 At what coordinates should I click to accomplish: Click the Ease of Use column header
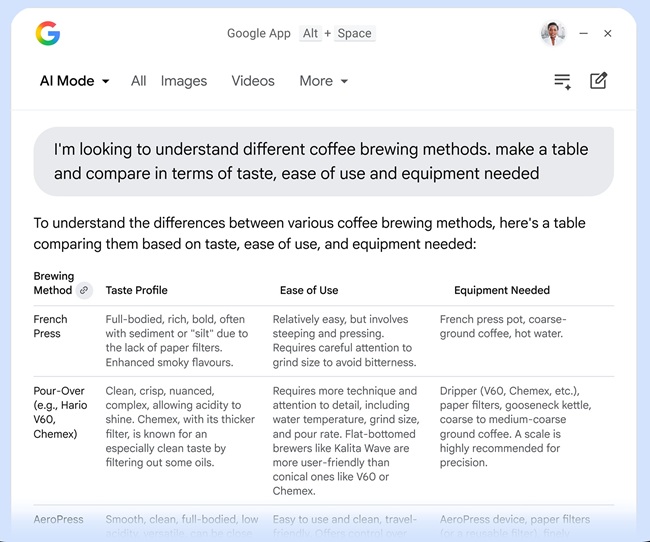(x=309, y=290)
